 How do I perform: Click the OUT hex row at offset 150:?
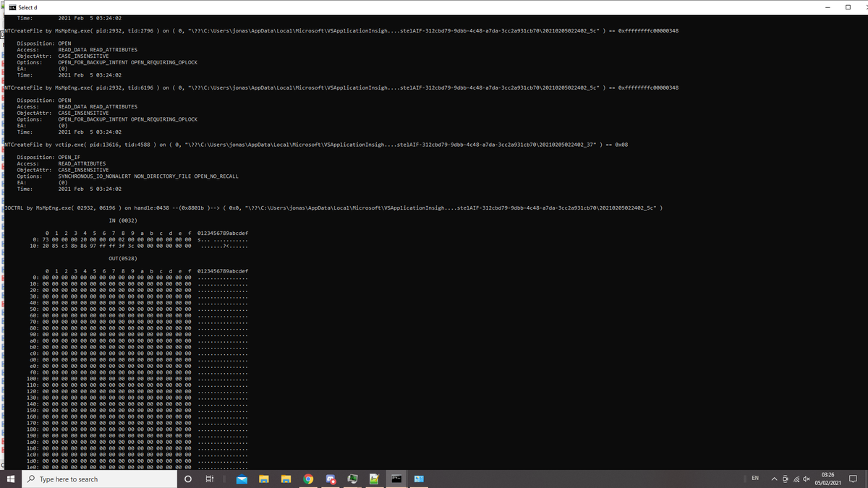point(137,410)
